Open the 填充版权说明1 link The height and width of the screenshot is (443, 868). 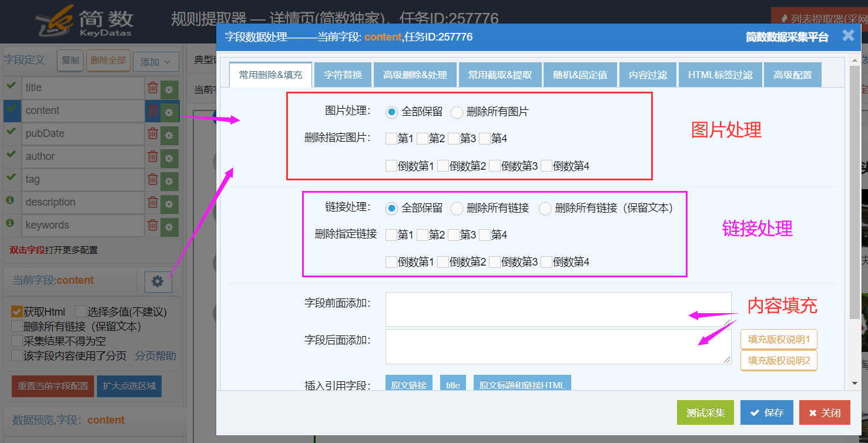[778, 339]
